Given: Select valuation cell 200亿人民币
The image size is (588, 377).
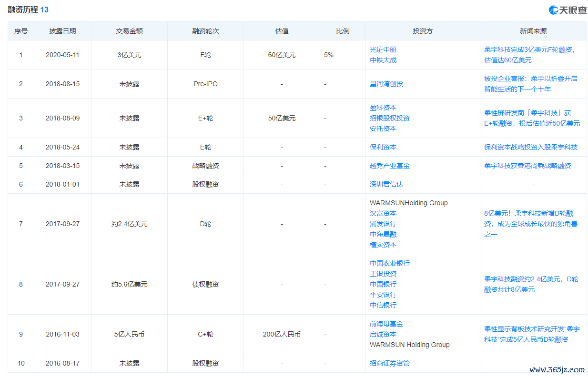Looking at the screenshot, I should click(x=282, y=334).
